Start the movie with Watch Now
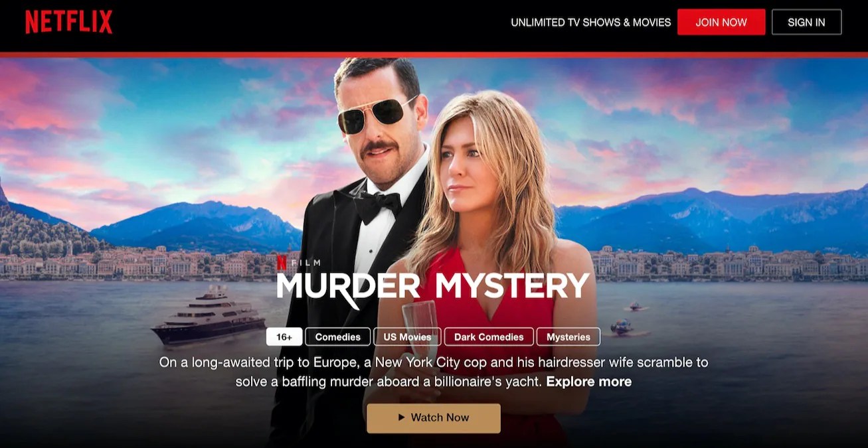 pos(433,417)
